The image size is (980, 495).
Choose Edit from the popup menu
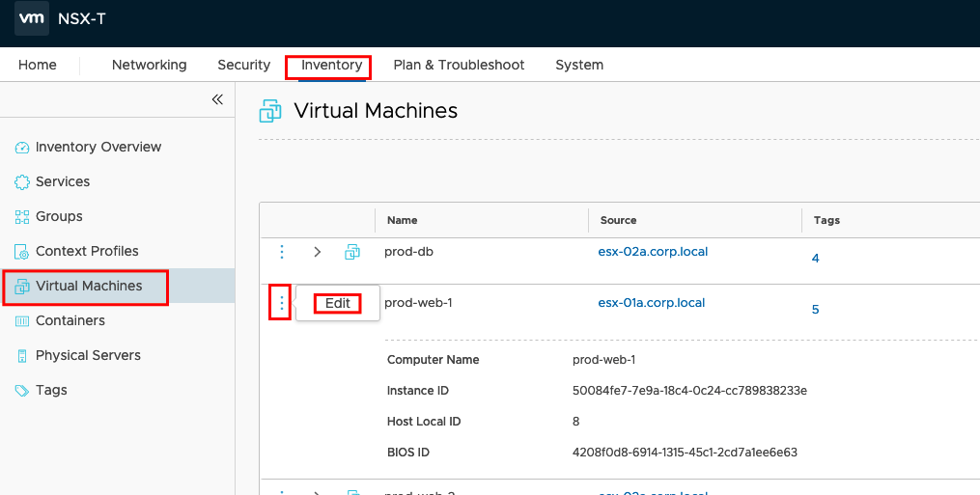(338, 303)
